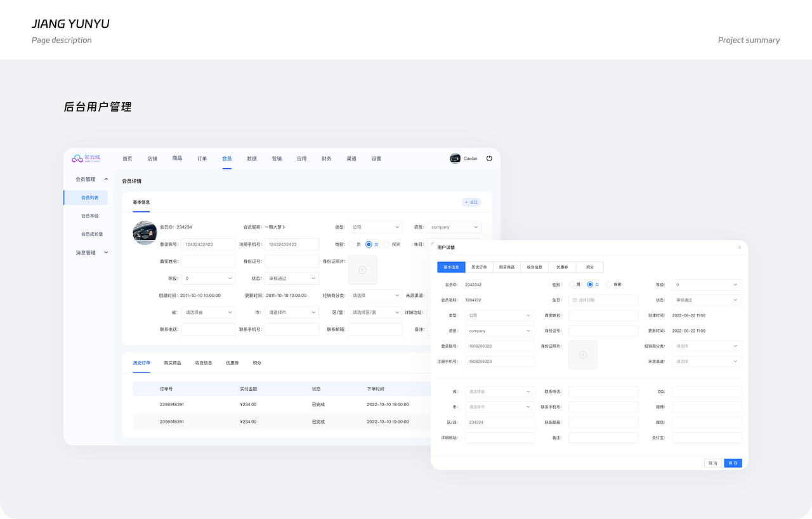Switch to 积分 tab in 用户详情 dialog
The width and height of the screenshot is (812, 519).
(x=590, y=267)
